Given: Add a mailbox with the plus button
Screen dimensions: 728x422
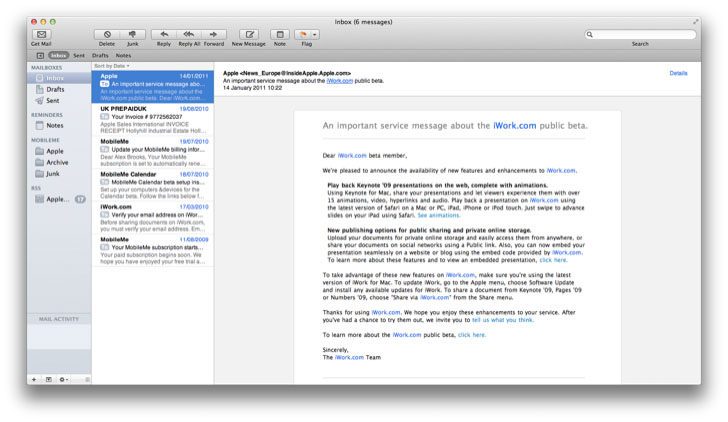Looking at the screenshot, I should click(34, 380).
